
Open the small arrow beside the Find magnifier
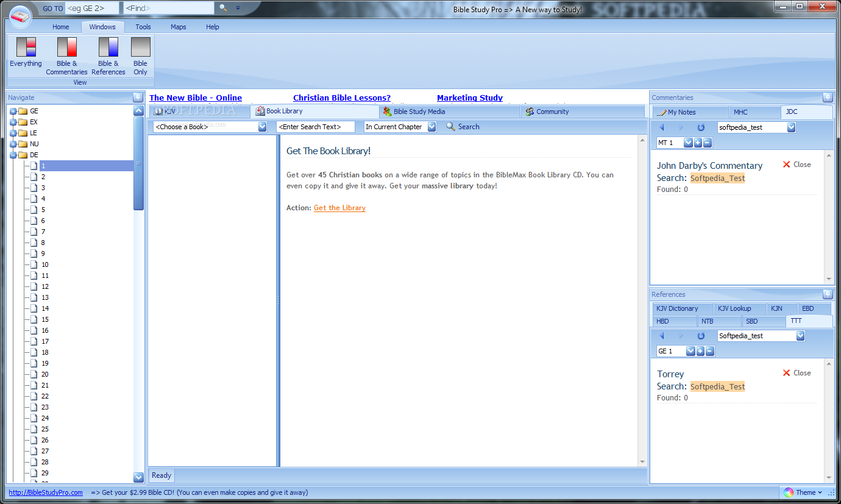238,8
